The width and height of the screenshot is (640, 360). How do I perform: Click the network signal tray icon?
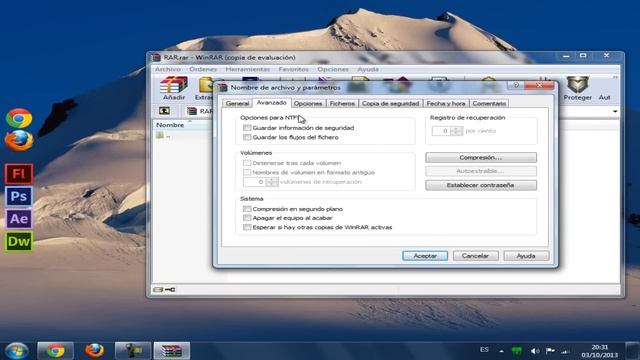(565, 351)
